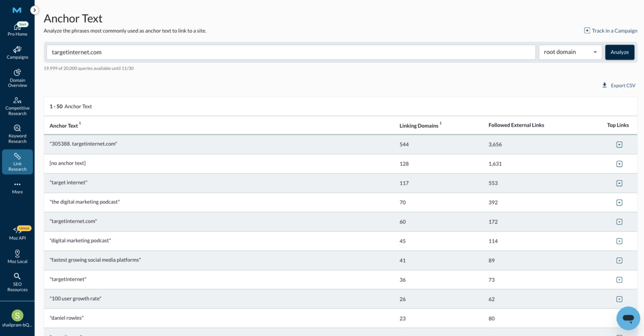Viewport: 644px width, 336px height.
Task: Open Moz API in sidebar
Action: pyautogui.click(x=17, y=233)
